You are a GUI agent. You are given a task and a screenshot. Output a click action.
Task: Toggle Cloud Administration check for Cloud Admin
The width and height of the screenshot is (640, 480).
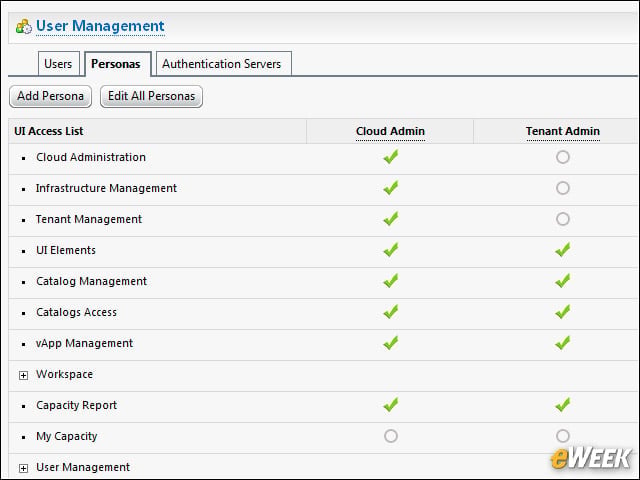(391, 157)
